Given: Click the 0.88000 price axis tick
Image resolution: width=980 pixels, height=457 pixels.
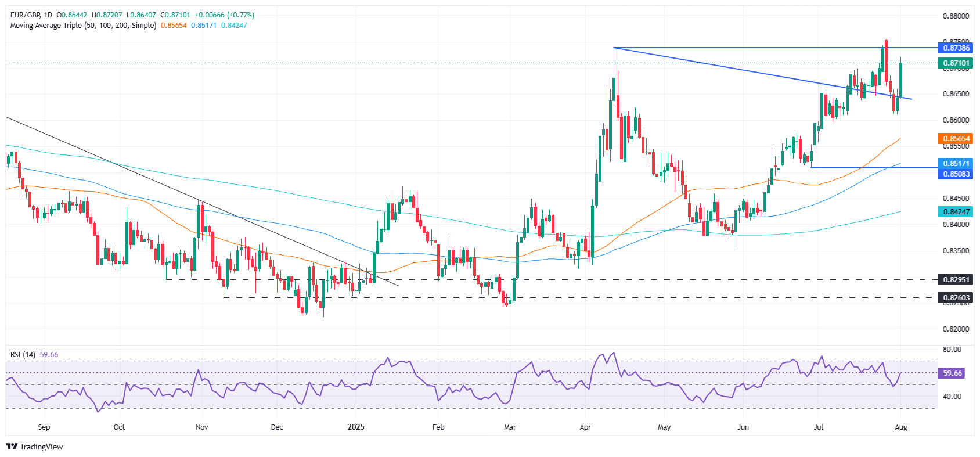Looking at the screenshot, I should tap(956, 16).
